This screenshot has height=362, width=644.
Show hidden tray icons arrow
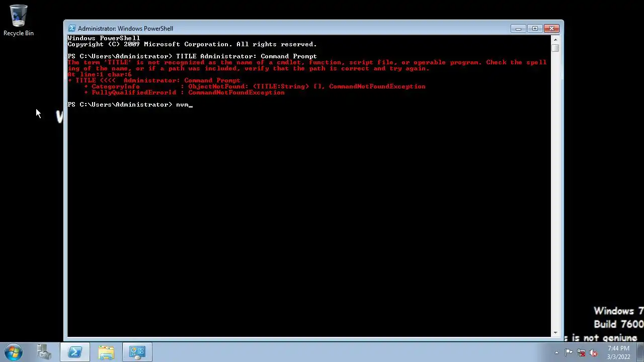point(556,352)
